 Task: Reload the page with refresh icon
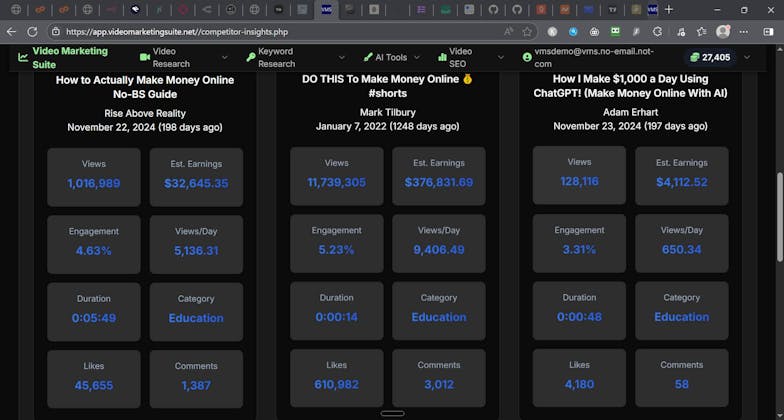32,31
